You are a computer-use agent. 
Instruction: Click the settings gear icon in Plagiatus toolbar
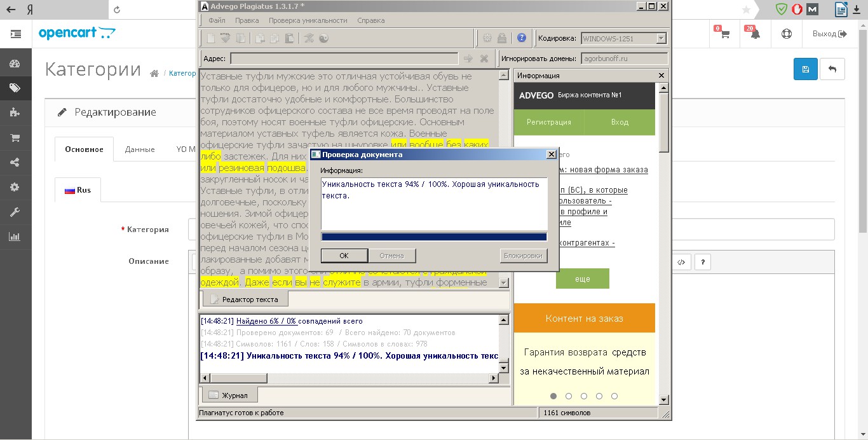pos(487,38)
